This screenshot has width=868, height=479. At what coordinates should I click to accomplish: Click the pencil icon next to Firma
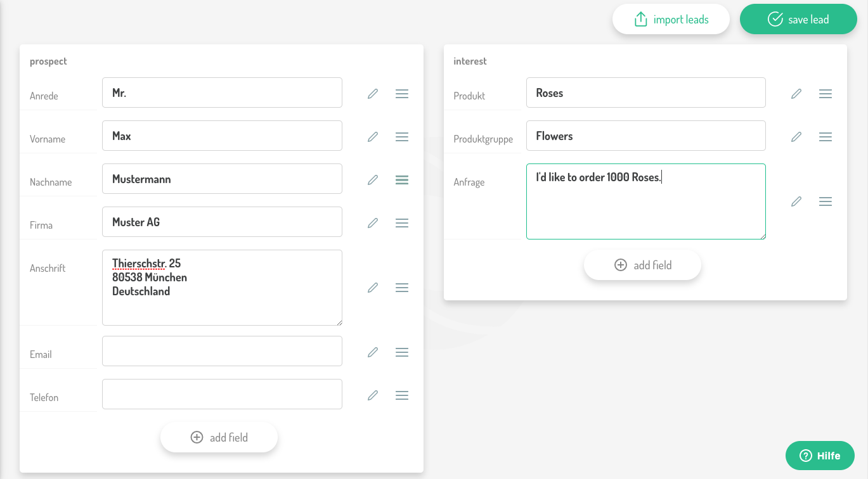(x=373, y=223)
